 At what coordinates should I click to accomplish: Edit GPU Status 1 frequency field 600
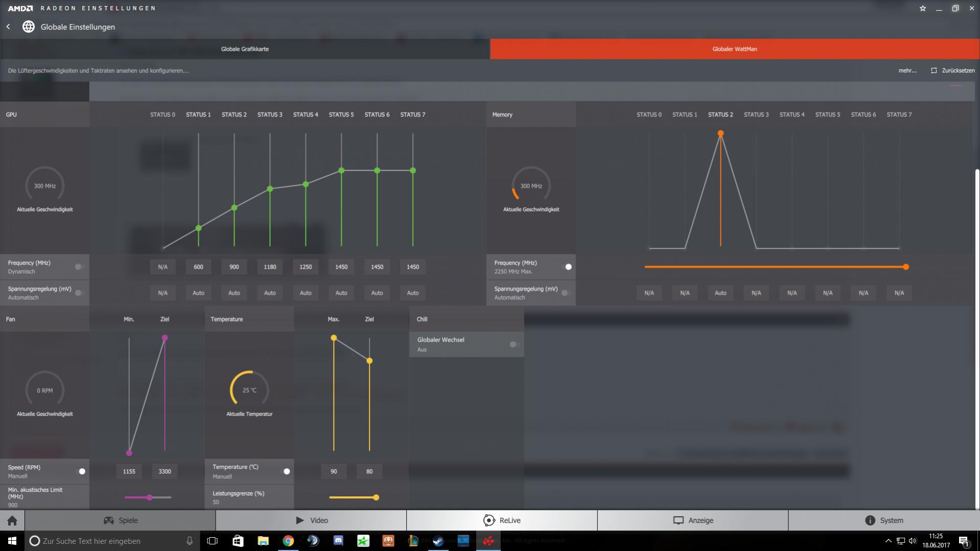pos(198,267)
